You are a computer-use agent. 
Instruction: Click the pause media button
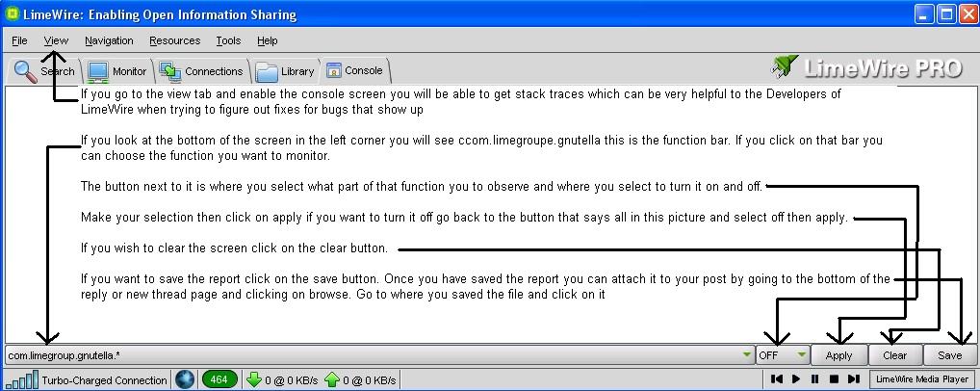814,379
